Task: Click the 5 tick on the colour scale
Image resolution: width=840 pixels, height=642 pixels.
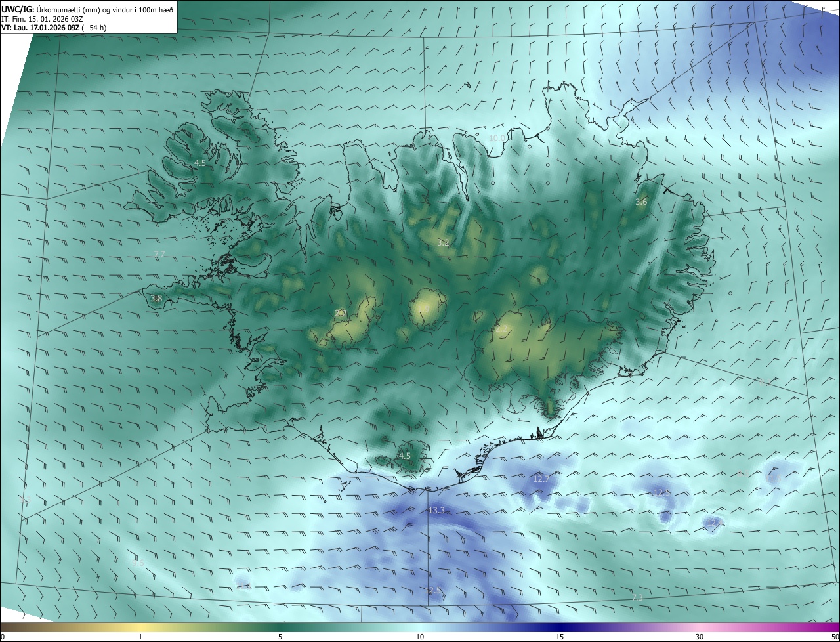Action: pos(280,637)
